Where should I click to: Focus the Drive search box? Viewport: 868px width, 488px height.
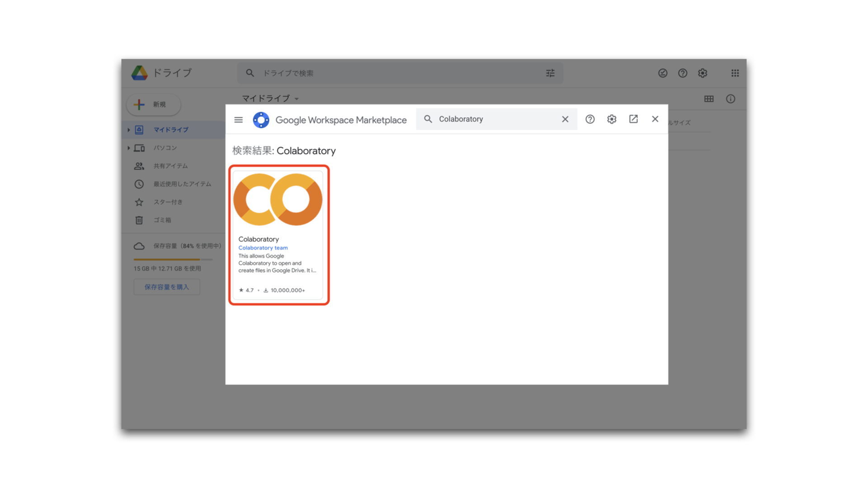point(400,73)
